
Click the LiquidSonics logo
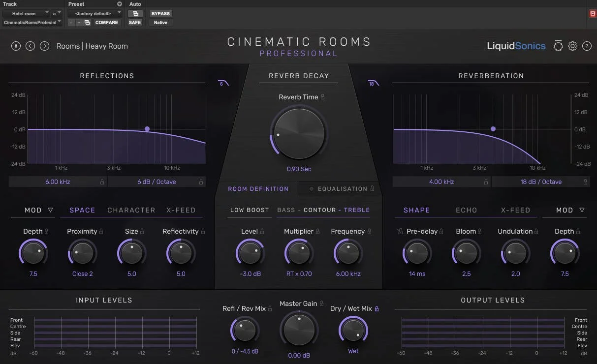point(516,46)
